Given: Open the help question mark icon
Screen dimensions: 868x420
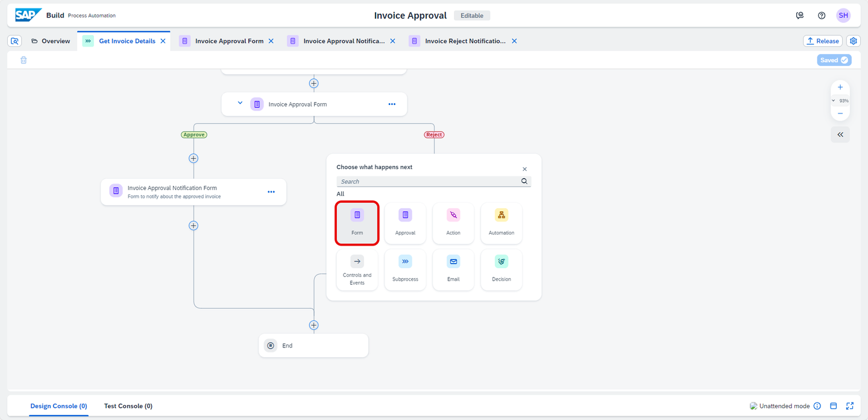Looking at the screenshot, I should point(822,16).
